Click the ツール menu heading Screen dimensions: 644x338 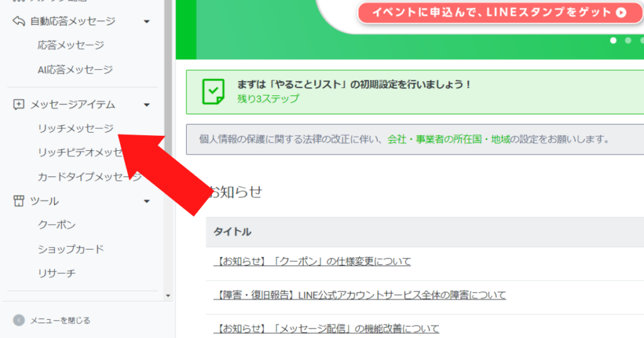pyautogui.click(x=45, y=201)
